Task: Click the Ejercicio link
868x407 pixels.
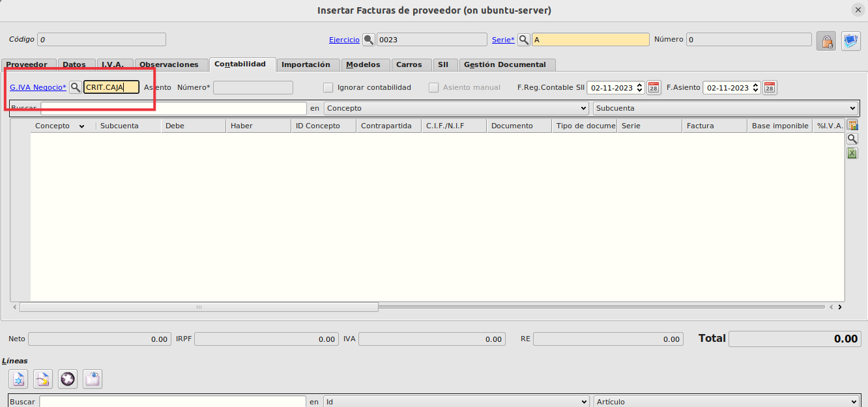Action: click(344, 40)
